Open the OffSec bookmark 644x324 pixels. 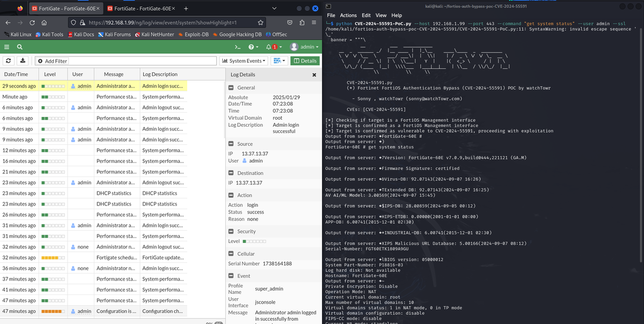coord(276,34)
